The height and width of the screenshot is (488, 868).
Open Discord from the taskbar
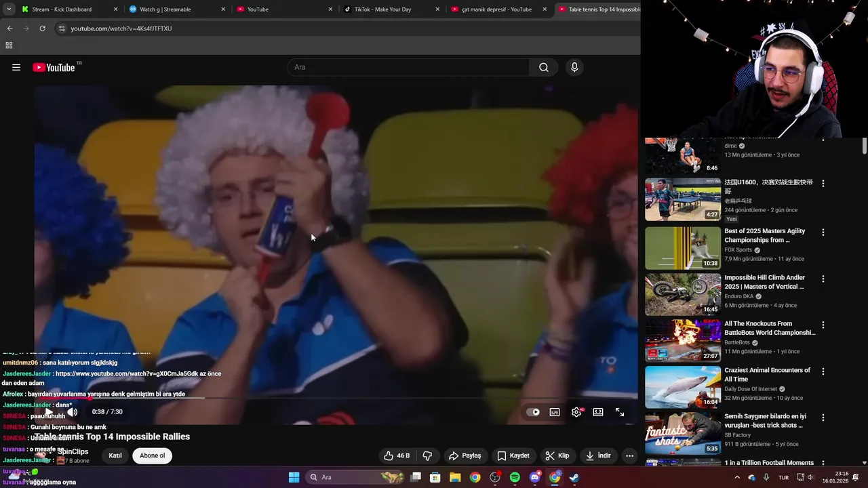[x=535, y=477]
